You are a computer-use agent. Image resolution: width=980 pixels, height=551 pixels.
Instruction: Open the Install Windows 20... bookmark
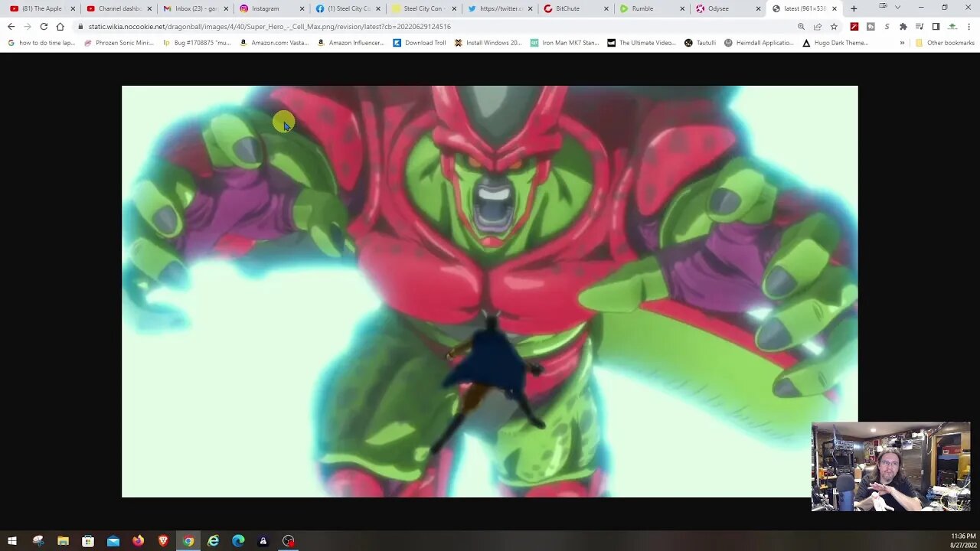tap(488, 43)
